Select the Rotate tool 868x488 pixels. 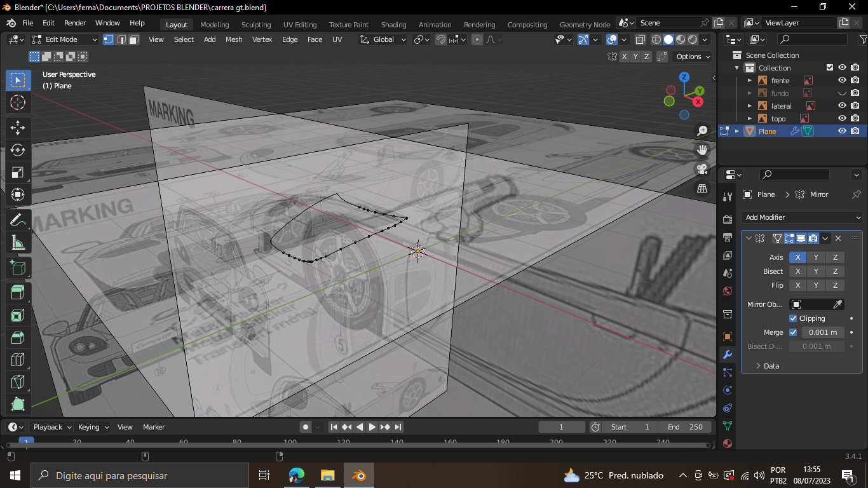point(18,150)
